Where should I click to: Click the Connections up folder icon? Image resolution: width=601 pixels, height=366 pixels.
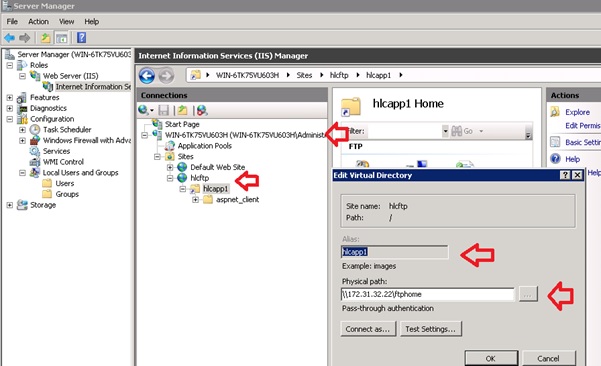click(182, 110)
